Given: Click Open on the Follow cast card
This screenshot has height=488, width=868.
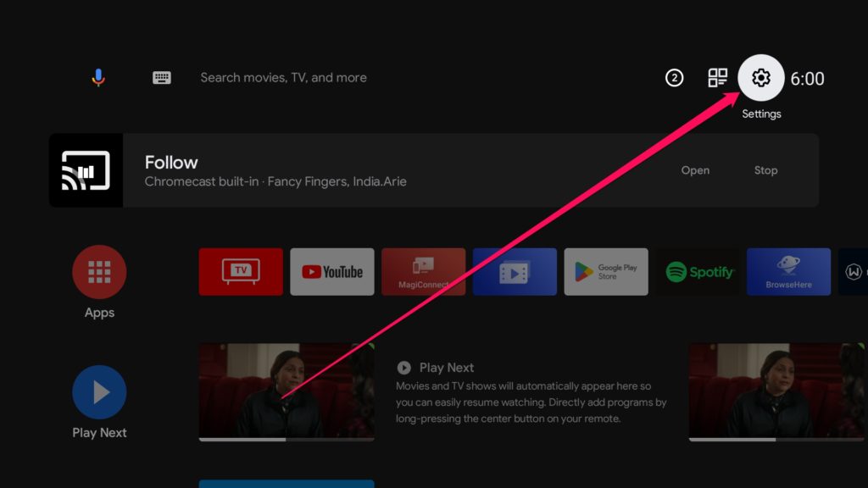Looking at the screenshot, I should 695,170.
